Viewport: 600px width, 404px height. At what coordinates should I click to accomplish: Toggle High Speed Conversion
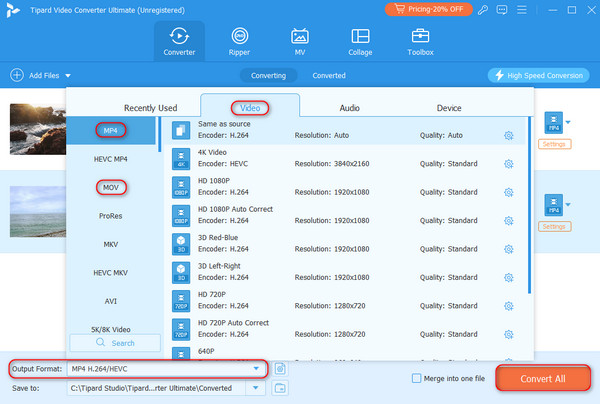point(538,75)
